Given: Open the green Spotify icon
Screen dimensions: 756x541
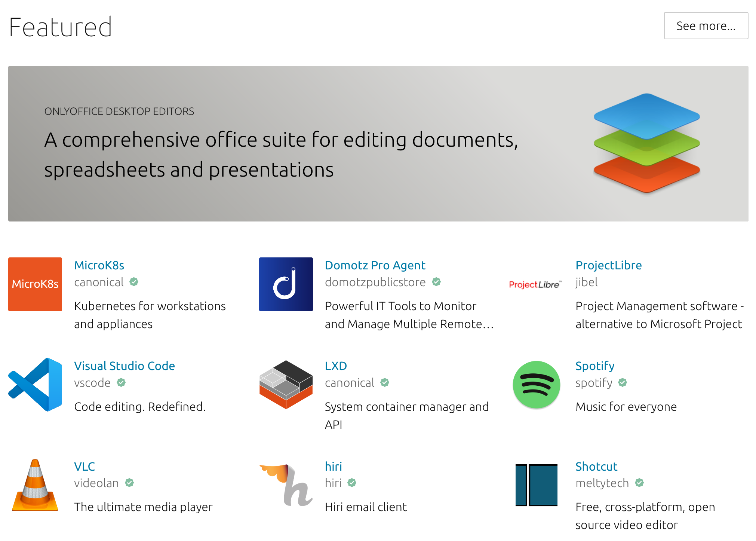Looking at the screenshot, I should tap(536, 385).
